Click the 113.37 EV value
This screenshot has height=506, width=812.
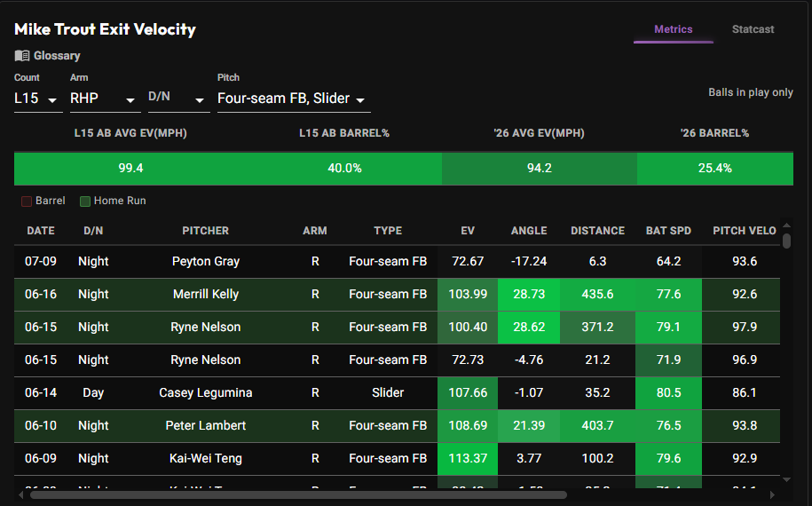[x=468, y=458]
